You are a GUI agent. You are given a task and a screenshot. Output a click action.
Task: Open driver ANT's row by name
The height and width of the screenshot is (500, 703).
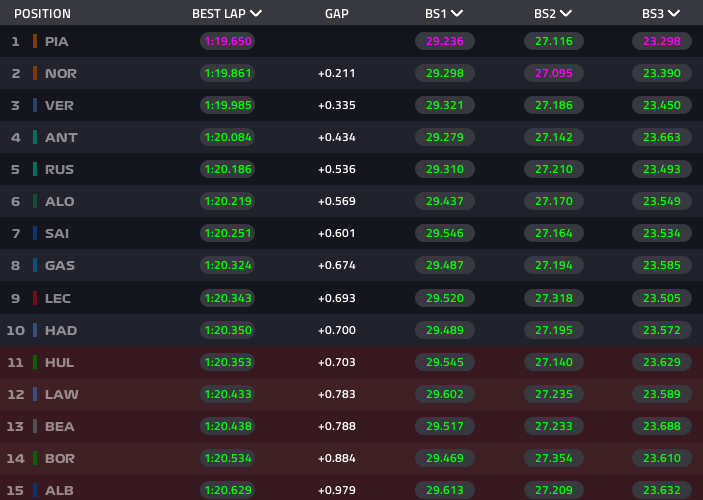(59, 137)
